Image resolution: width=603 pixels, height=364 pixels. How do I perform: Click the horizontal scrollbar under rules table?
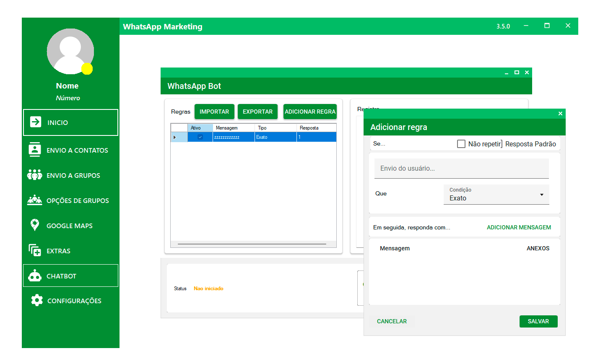pos(252,244)
